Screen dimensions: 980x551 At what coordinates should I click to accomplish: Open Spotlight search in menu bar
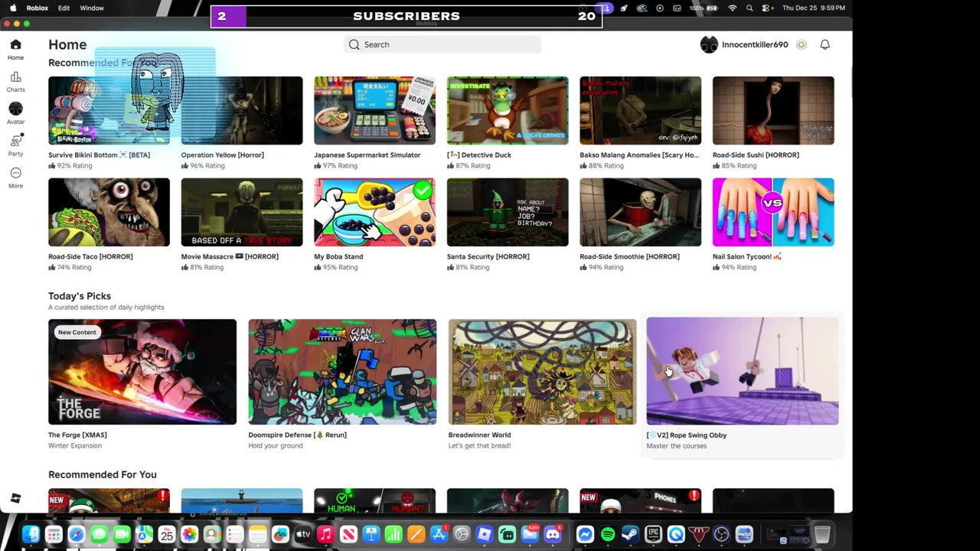(750, 8)
